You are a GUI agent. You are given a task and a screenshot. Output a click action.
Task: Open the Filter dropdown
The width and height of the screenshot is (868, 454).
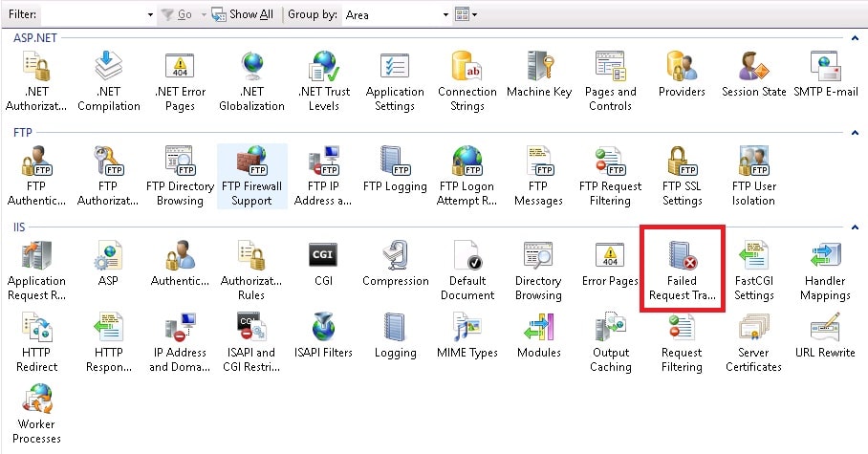click(x=150, y=15)
